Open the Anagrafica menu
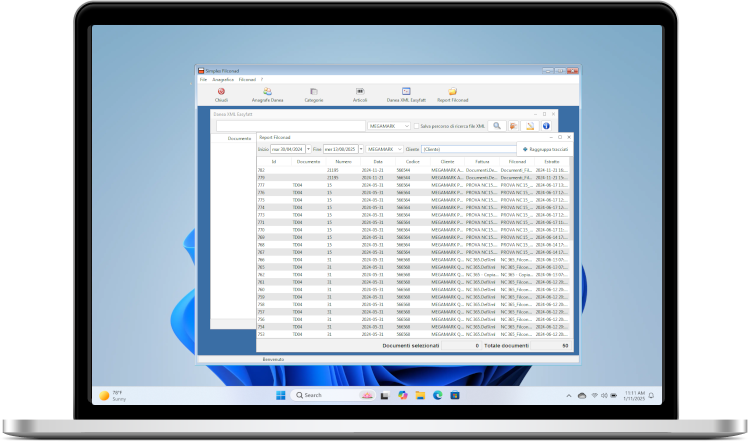This screenshot has width=749, height=442. tap(223, 79)
